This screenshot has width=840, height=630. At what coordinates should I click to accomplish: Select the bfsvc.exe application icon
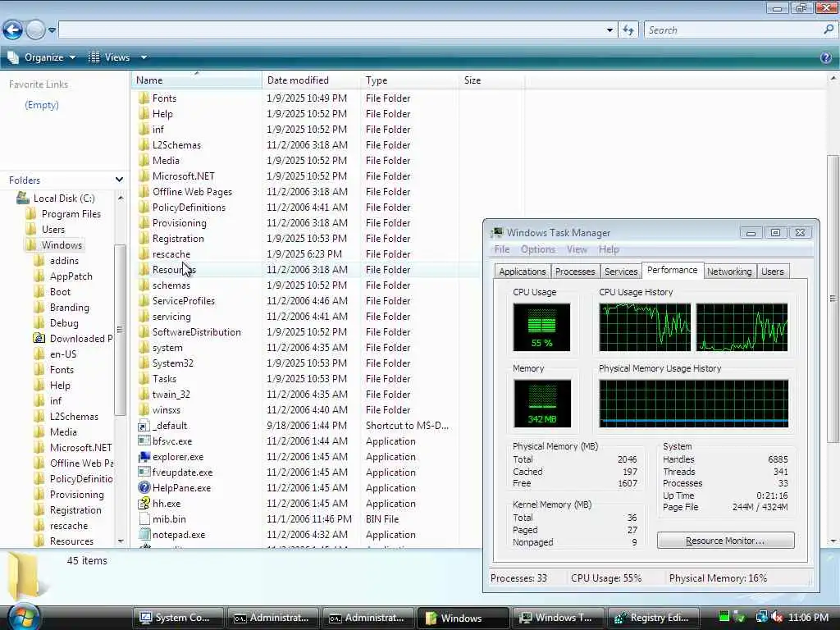(x=144, y=441)
